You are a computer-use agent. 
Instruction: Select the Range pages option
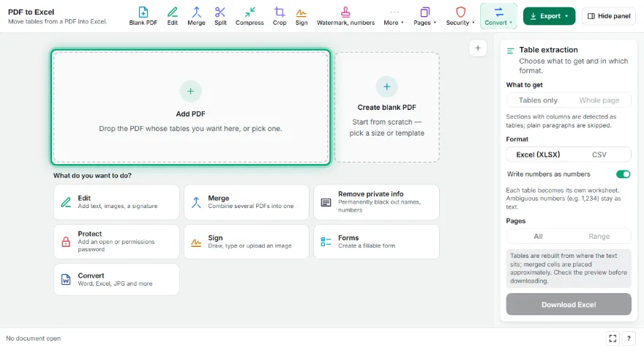click(x=599, y=236)
